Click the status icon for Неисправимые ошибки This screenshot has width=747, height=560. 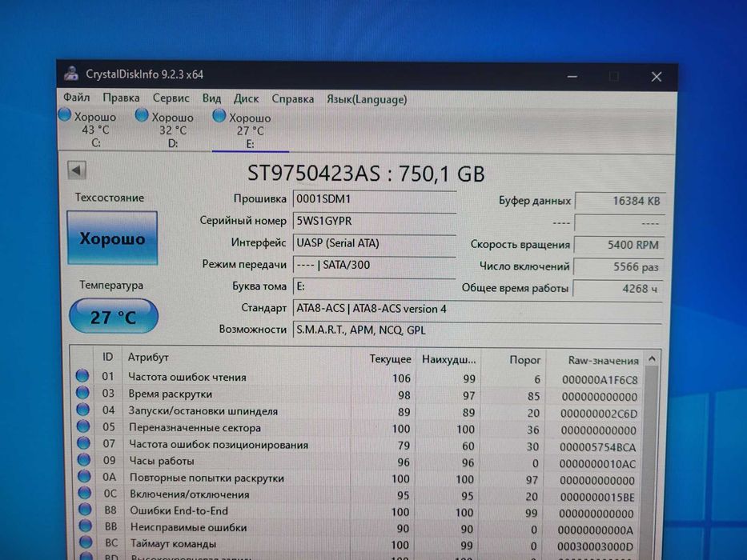[x=86, y=526]
